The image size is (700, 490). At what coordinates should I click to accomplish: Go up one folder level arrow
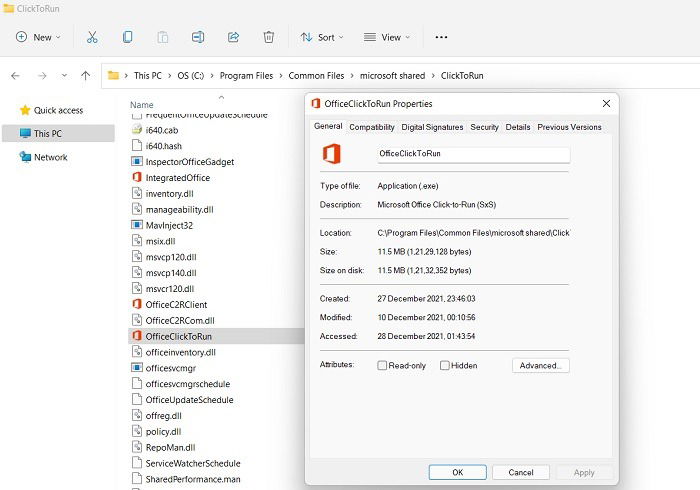click(85, 75)
